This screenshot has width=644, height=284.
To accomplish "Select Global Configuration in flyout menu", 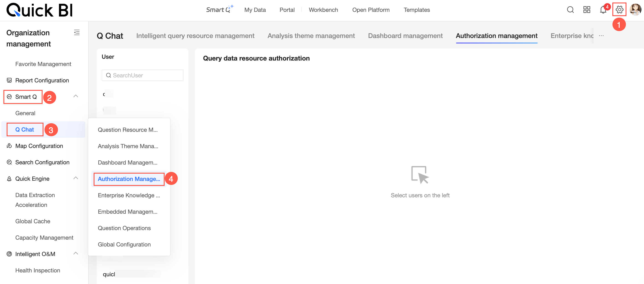I will [124, 244].
